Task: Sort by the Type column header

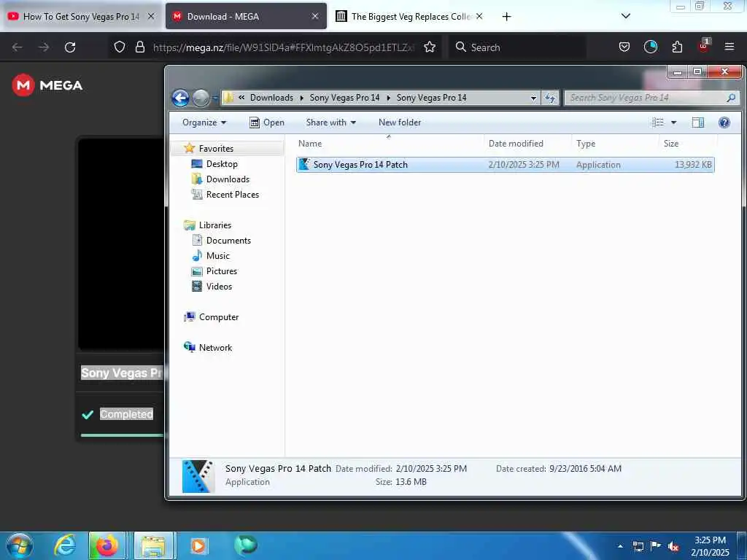Action: point(586,144)
